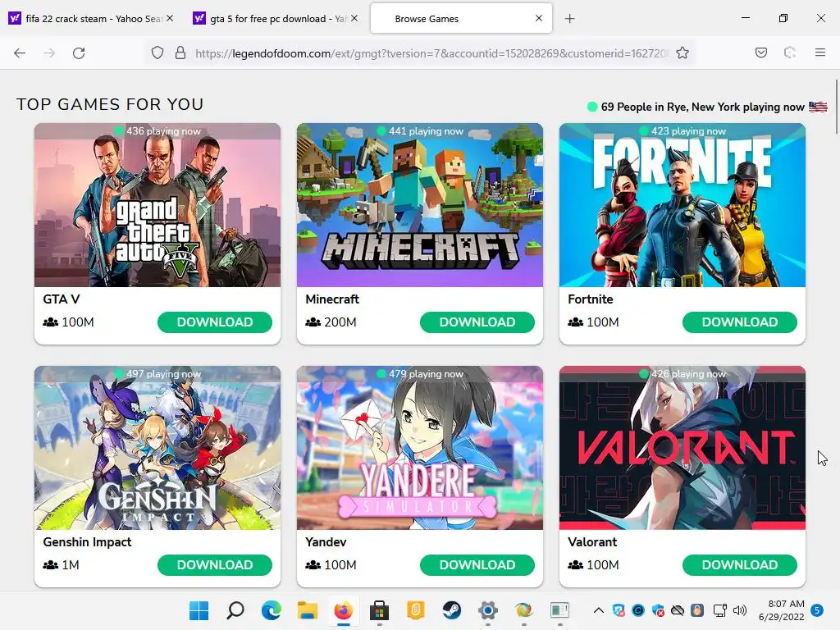
Task: Bookmark this page with the star
Action: [682, 52]
